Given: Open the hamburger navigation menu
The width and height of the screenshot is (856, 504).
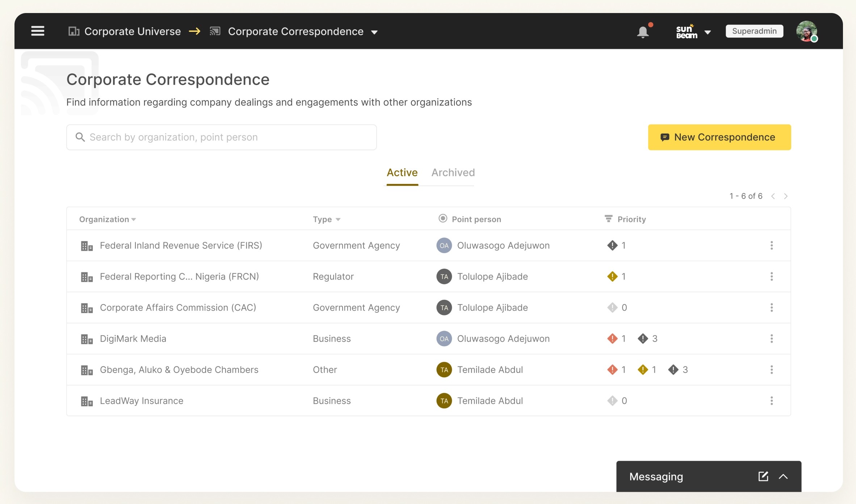Looking at the screenshot, I should click(x=38, y=31).
